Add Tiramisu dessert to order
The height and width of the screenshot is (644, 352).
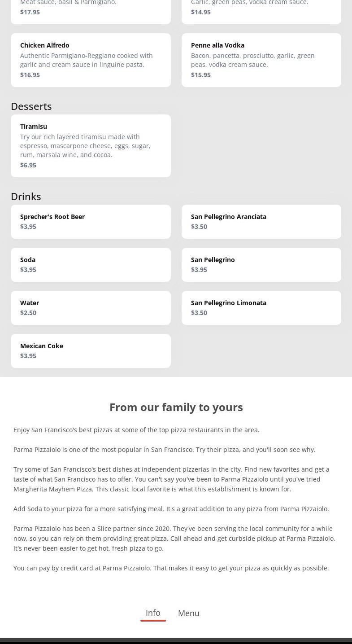click(x=91, y=146)
